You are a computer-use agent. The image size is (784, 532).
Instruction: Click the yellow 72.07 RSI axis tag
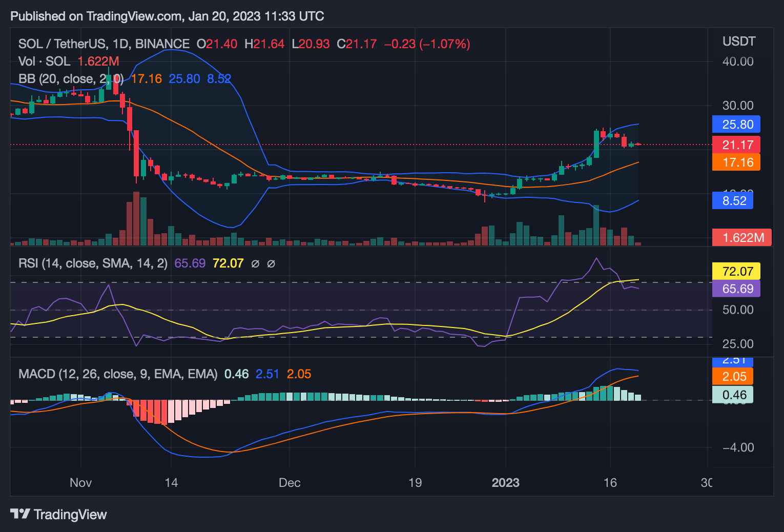point(736,271)
